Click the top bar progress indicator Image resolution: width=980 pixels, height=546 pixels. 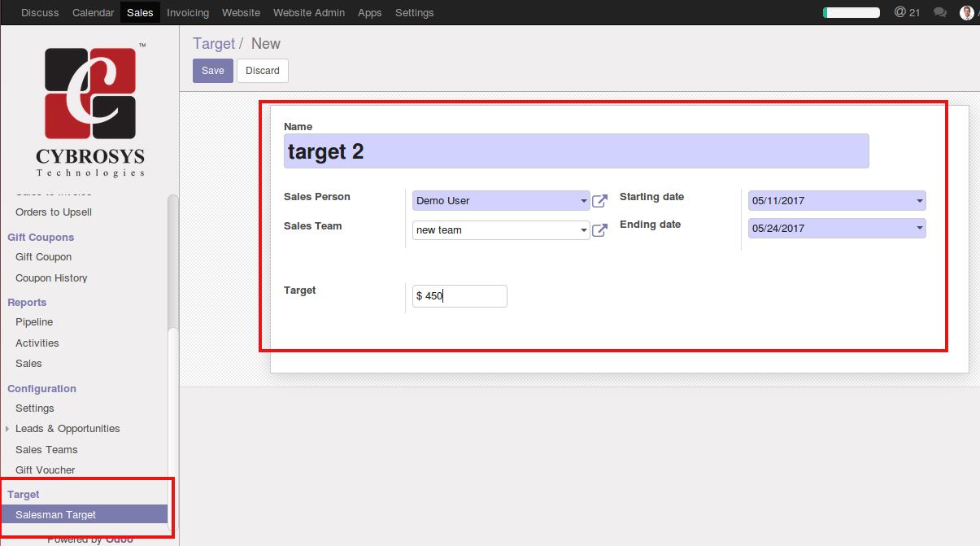852,12
